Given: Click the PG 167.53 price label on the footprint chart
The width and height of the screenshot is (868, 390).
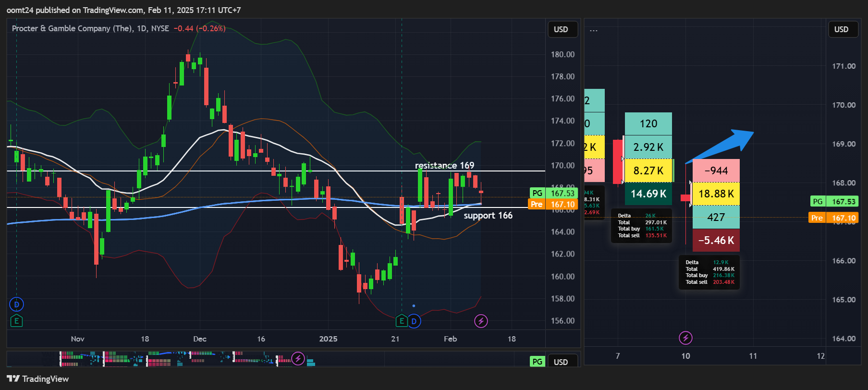Looking at the screenshot, I should (x=834, y=201).
